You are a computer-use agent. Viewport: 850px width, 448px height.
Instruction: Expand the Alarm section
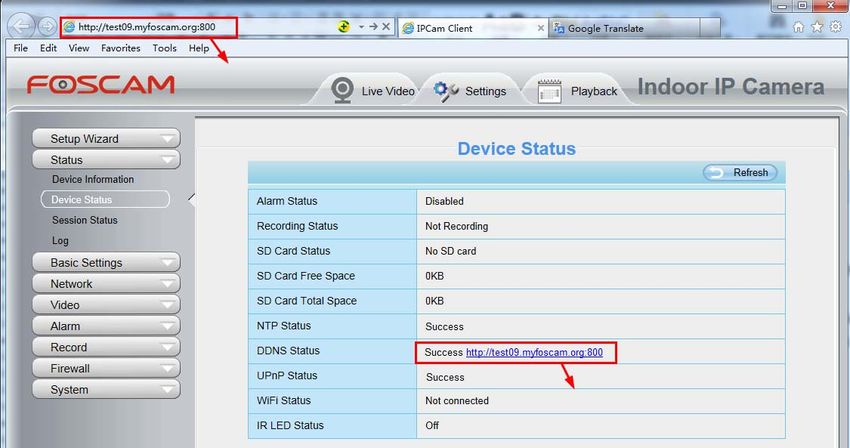(x=106, y=326)
